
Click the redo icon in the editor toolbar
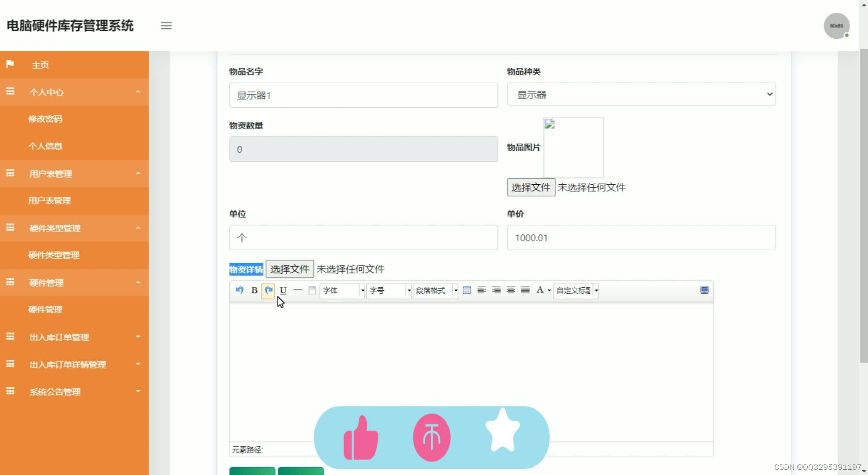click(268, 290)
